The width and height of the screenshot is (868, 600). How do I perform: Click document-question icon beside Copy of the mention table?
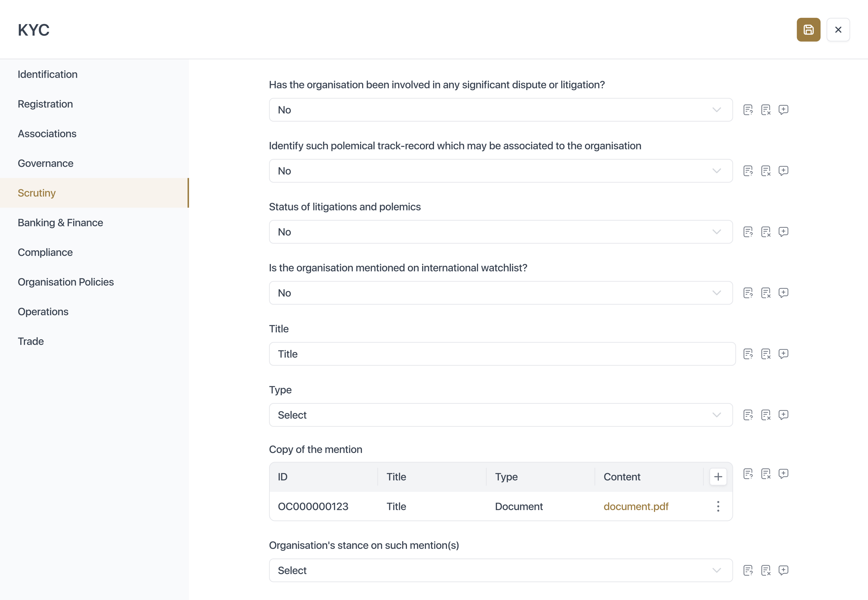pyautogui.click(x=748, y=474)
